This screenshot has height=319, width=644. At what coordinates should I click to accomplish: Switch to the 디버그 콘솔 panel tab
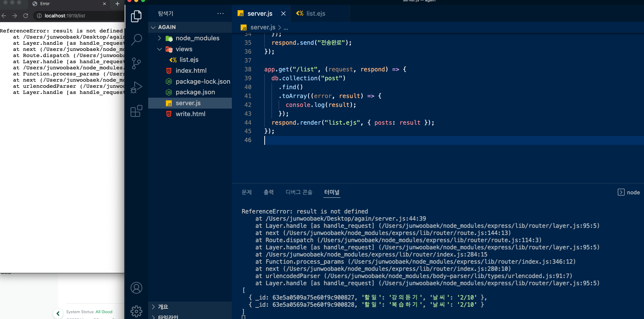coord(299,192)
